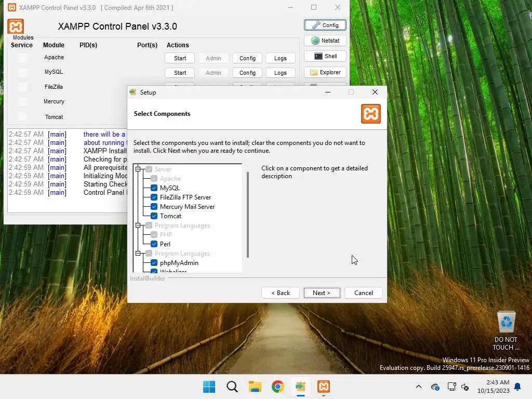Click the muted volume tray icon

[x=465, y=387]
